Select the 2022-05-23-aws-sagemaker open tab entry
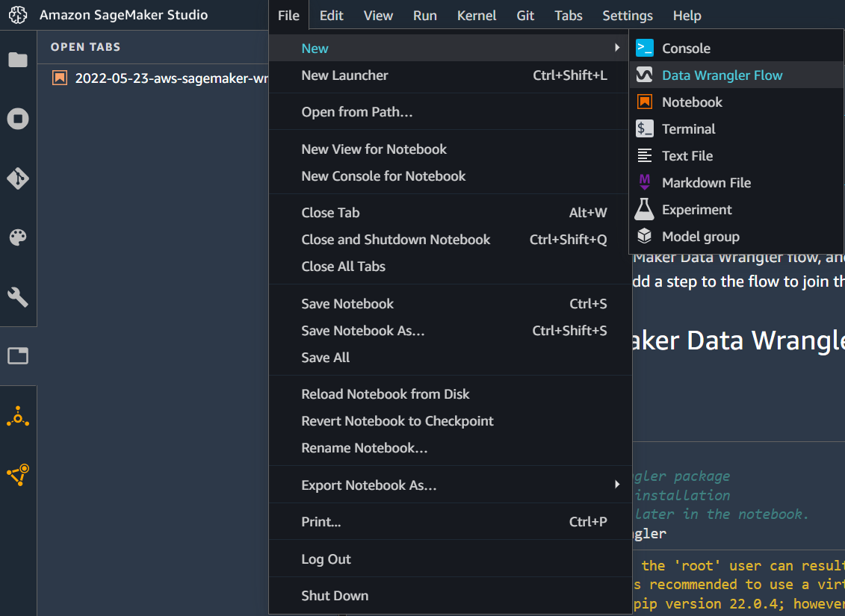 point(153,78)
